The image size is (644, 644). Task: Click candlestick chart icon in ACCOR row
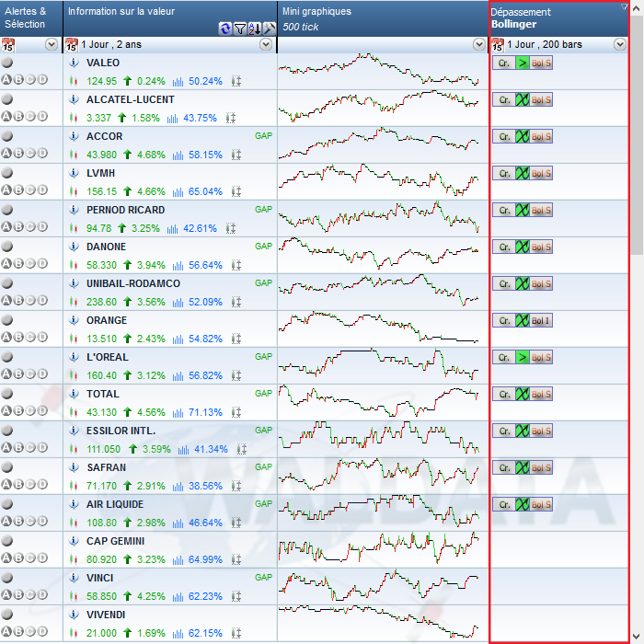[x=74, y=155]
